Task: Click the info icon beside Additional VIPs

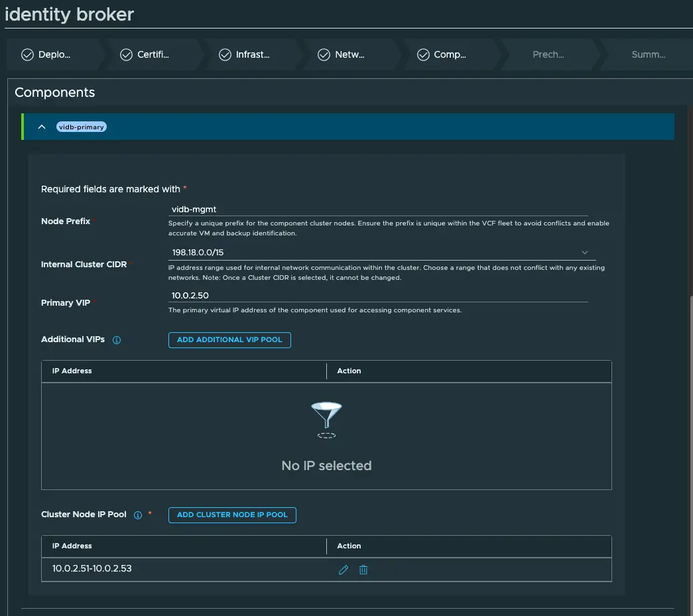Action: [x=117, y=340]
